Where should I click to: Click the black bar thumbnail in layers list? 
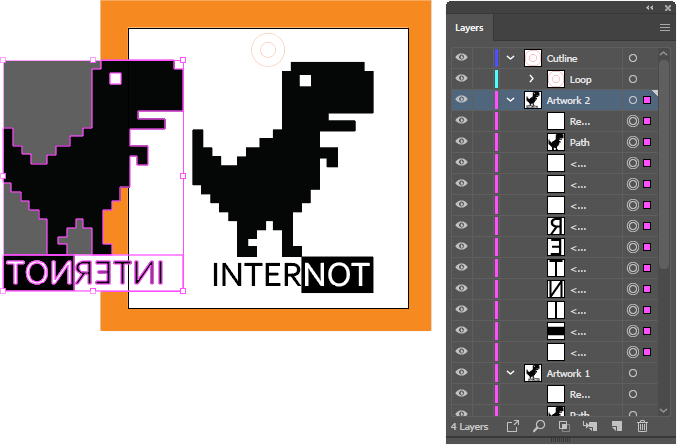click(x=556, y=331)
